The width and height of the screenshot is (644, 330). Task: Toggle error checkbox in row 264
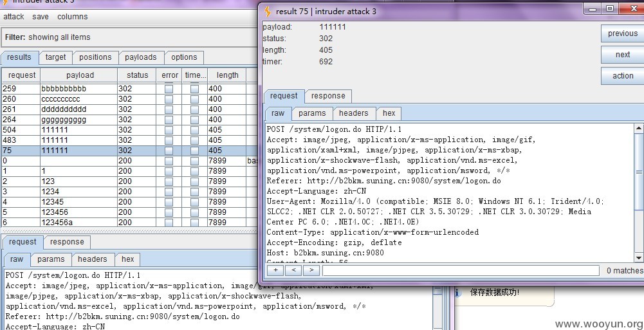click(169, 120)
